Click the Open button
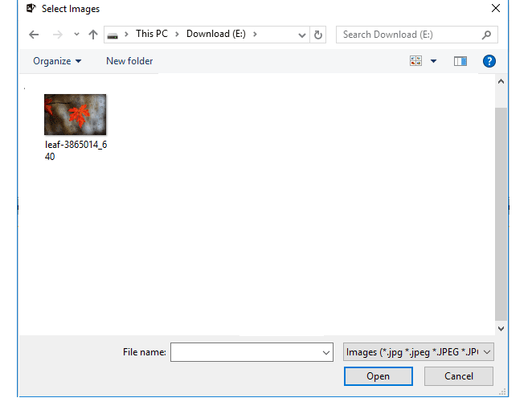 tap(379, 376)
